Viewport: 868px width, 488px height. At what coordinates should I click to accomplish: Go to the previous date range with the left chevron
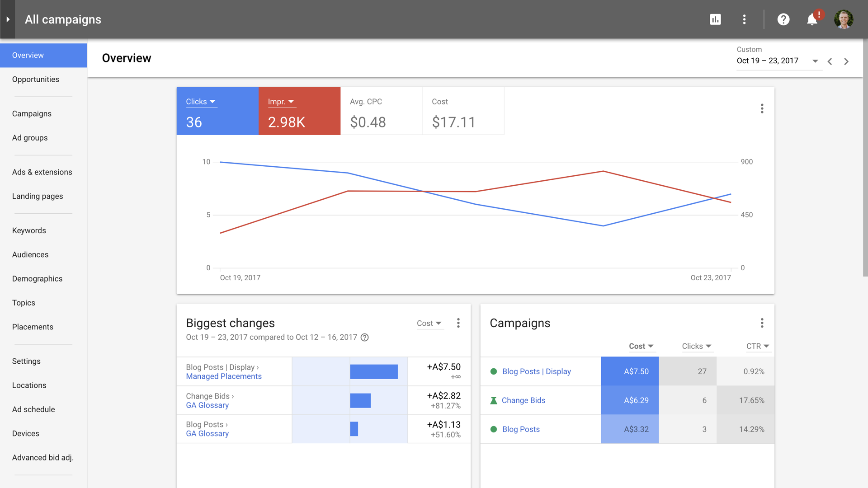point(830,61)
